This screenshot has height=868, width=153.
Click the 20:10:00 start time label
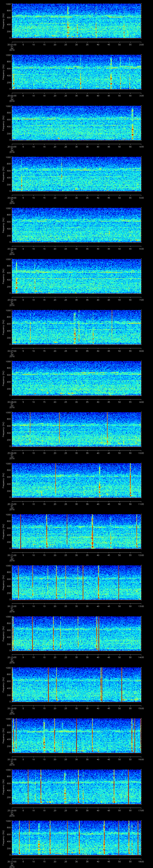12,504
